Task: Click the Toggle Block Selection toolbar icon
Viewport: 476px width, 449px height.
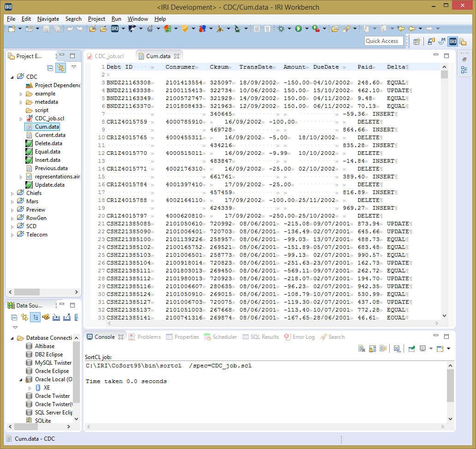Action: point(257,29)
